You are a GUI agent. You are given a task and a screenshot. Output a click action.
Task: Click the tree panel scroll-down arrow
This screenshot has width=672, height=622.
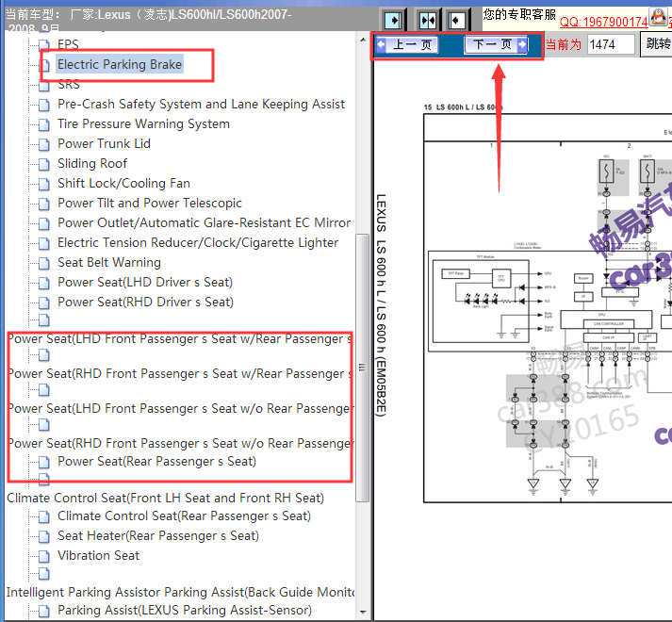tap(363, 613)
